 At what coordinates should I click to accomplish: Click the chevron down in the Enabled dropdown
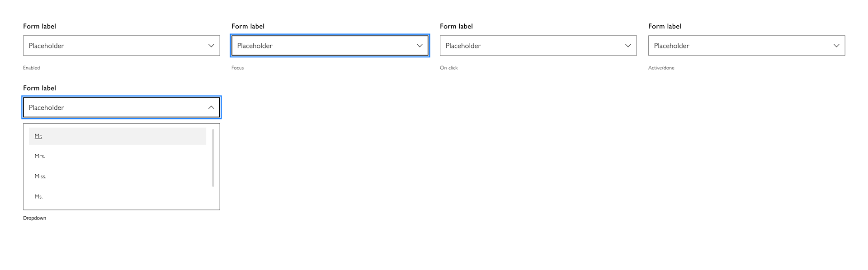pos(211,46)
